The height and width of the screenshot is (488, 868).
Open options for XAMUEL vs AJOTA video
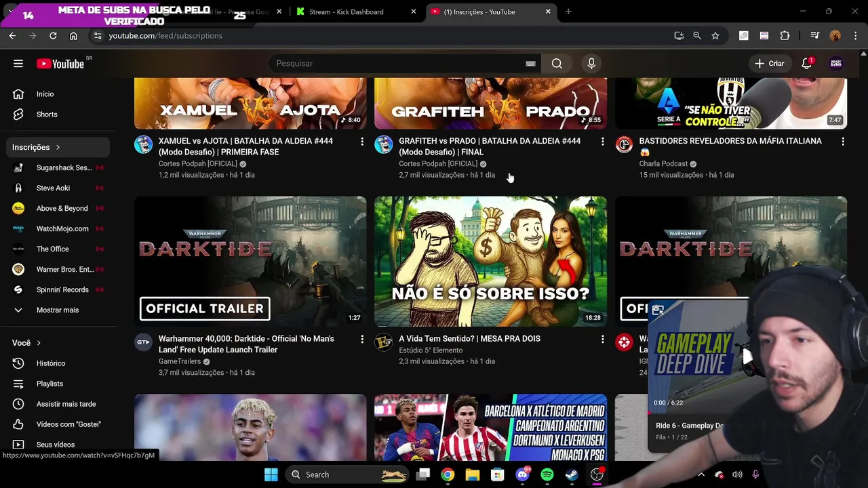(x=362, y=141)
